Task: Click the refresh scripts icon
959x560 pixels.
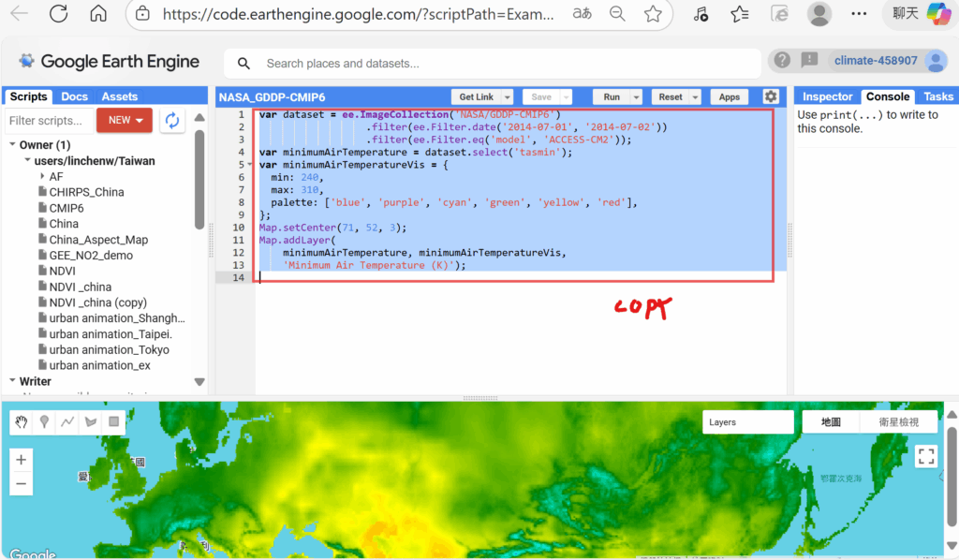Action: coord(171,120)
